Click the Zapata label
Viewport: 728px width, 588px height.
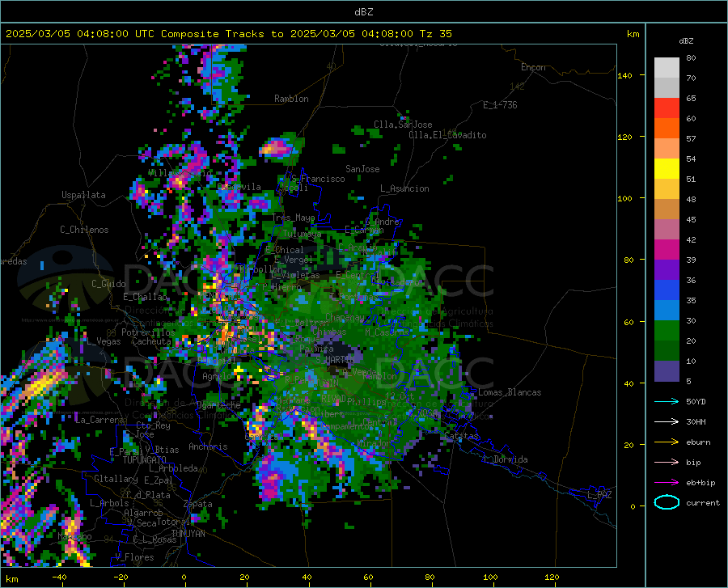(x=198, y=504)
